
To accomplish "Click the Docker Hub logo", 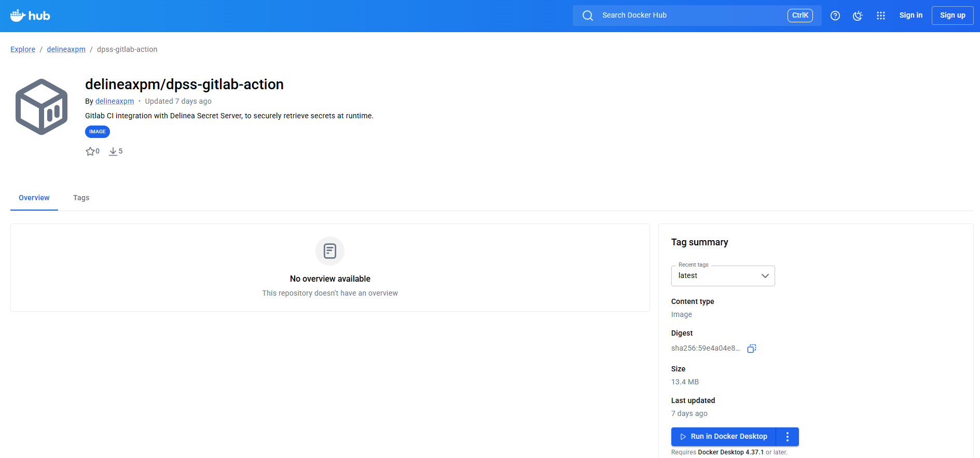I will point(30,16).
